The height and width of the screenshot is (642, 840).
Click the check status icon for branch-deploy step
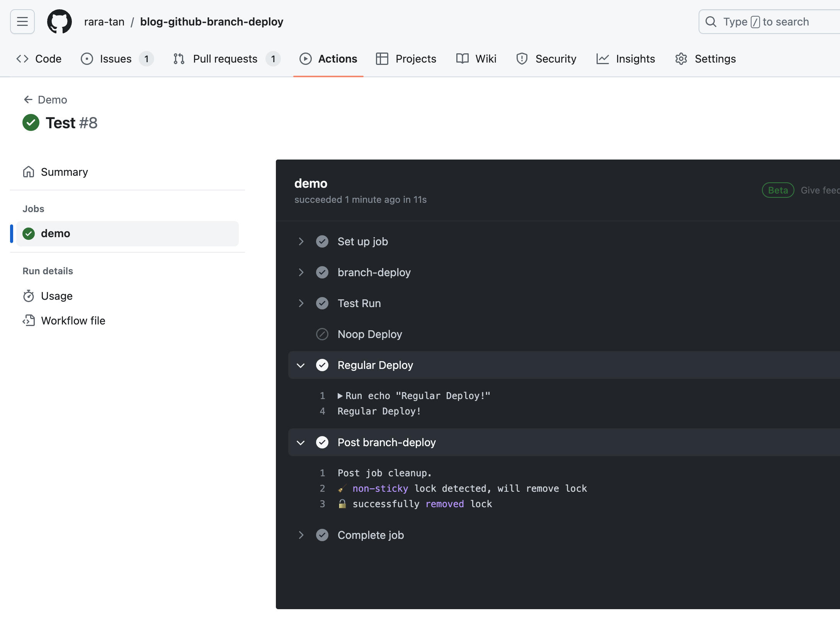(322, 272)
